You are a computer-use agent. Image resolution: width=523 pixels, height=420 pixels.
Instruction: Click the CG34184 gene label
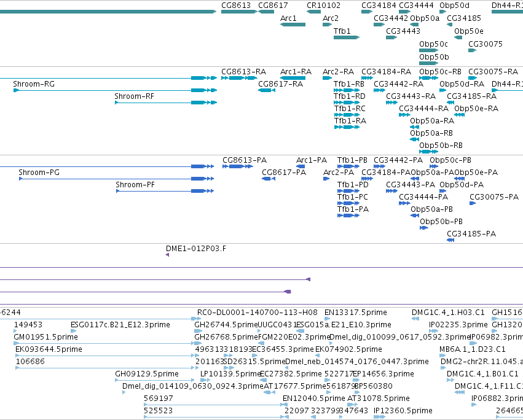379,6
